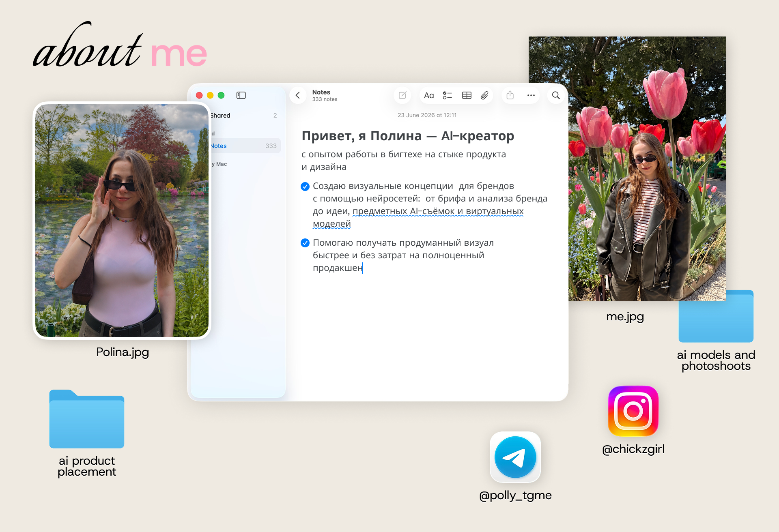Go back with the chevron arrow button
Image resolution: width=779 pixels, height=532 pixels.
point(298,95)
